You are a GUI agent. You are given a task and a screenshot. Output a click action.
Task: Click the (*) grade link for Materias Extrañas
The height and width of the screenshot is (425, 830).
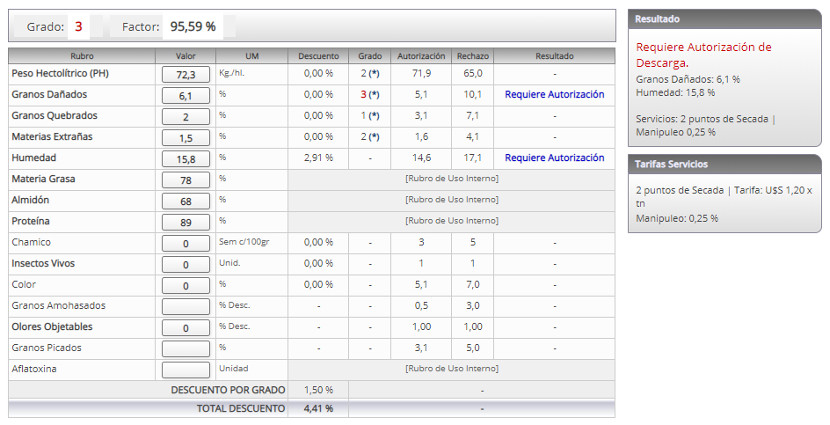pyautogui.click(x=374, y=137)
